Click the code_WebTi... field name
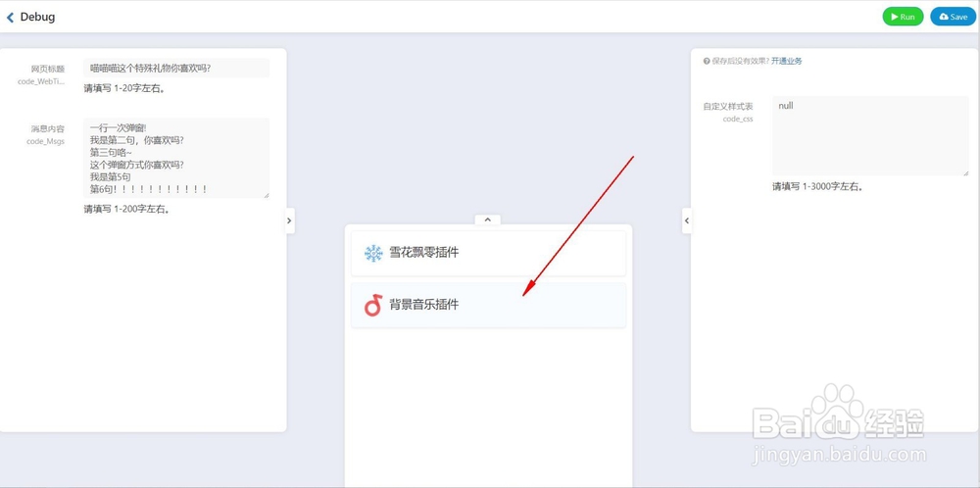The width and height of the screenshot is (980, 488). coord(41,81)
